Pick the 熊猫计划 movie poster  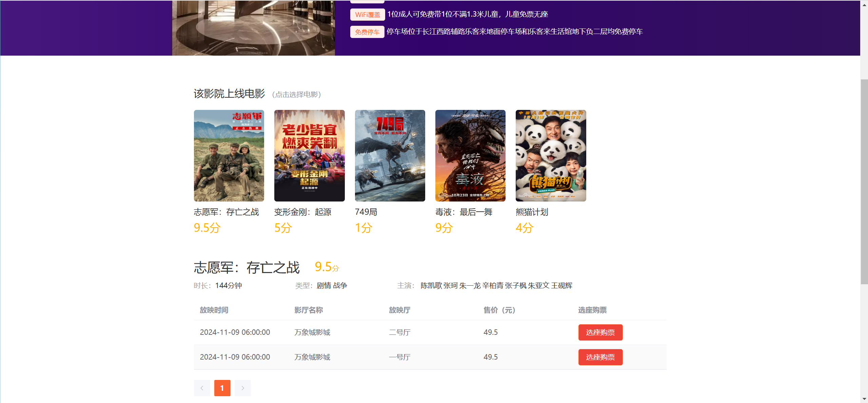click(x=551, y=155)
